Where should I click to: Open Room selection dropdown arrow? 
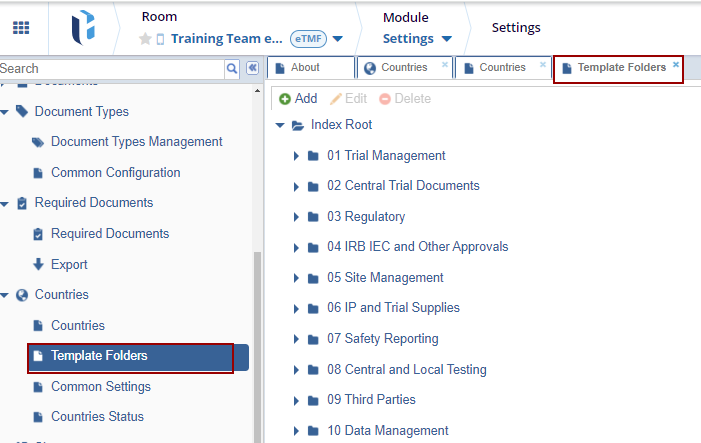click(337, 39)
